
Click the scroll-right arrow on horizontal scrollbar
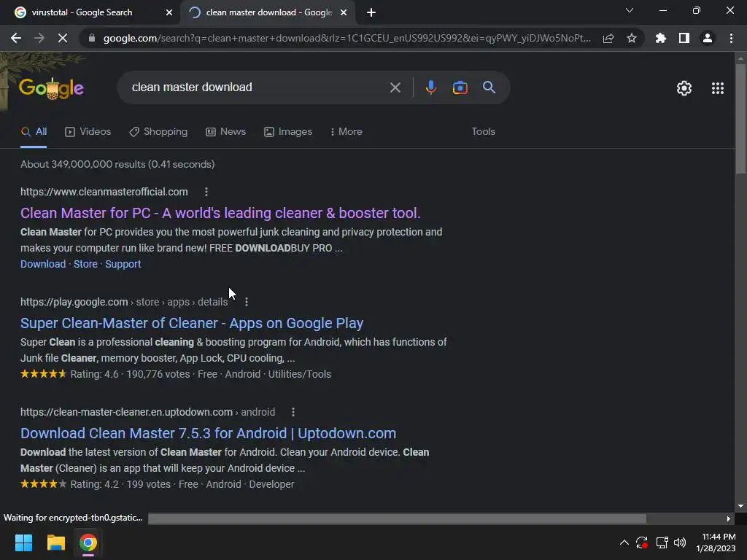pos(729,518)
